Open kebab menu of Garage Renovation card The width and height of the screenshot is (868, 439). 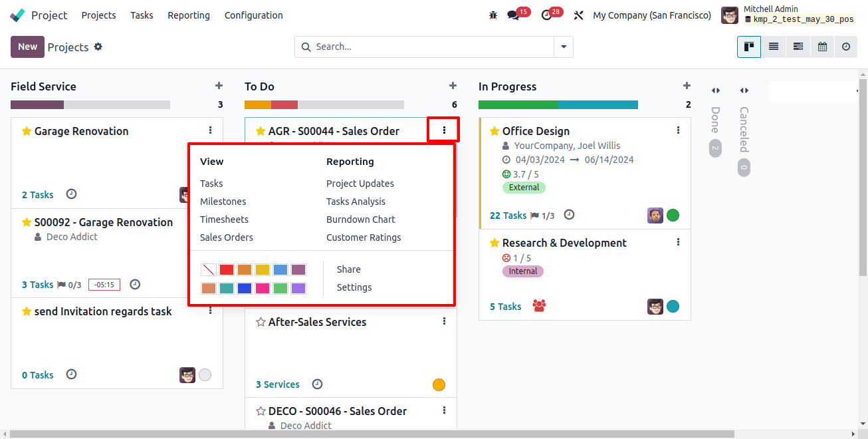pyautogui.click(x=211, y=130)
